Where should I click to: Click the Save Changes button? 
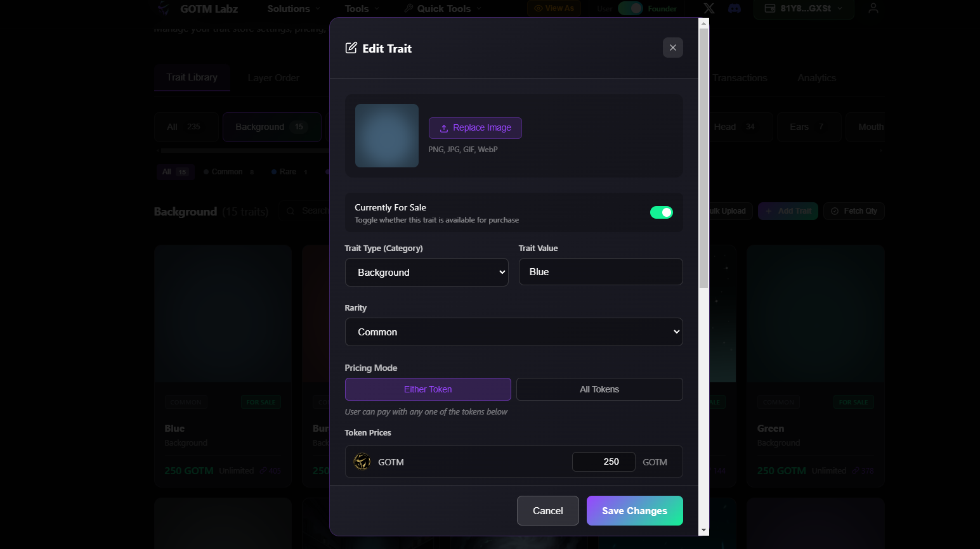(634, 510)
